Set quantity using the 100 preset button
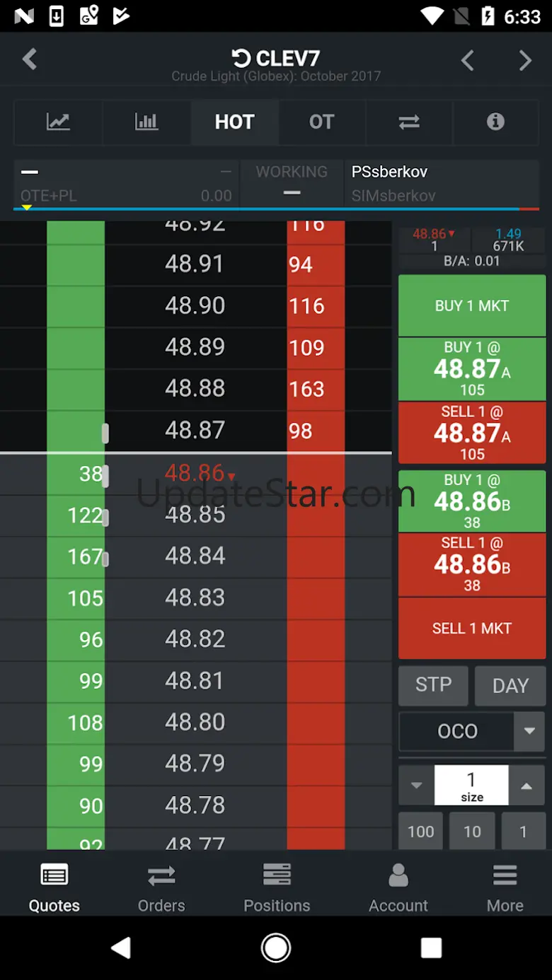This screenshot has width=552, height=980. tap(421, 832)
